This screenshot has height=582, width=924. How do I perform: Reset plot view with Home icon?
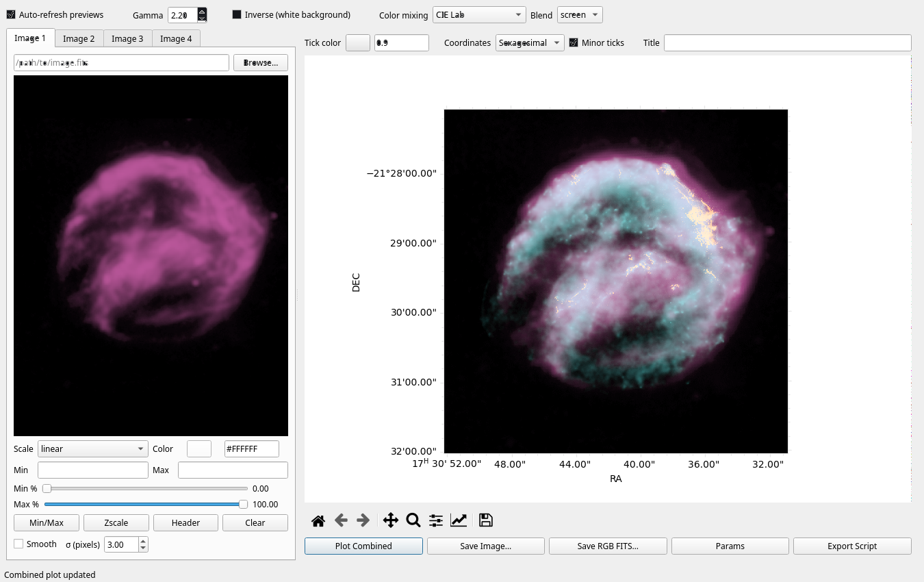318,521
